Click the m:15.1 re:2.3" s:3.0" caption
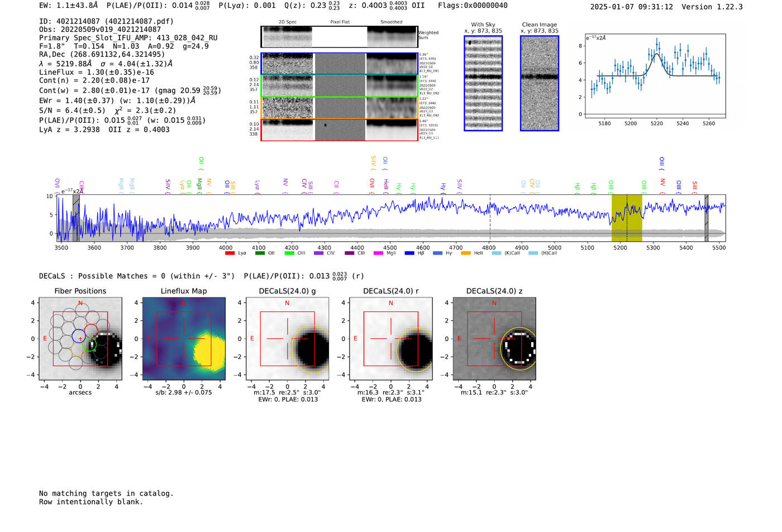 [494, 392]
